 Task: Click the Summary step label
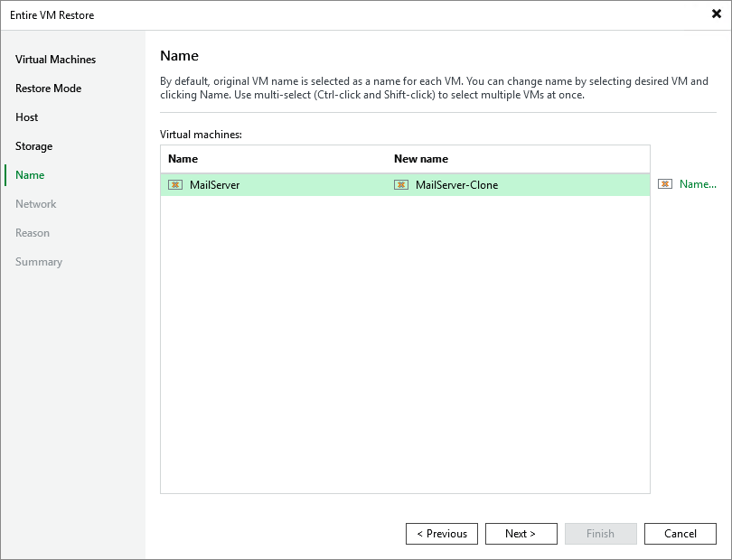click(39, 261)
